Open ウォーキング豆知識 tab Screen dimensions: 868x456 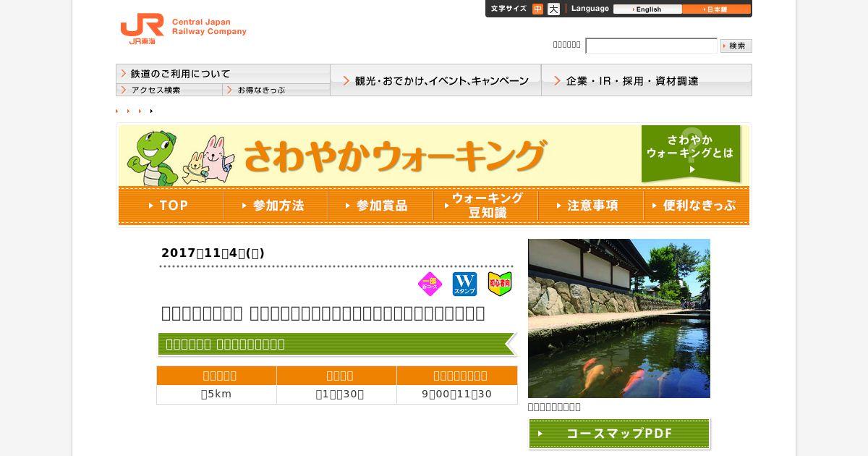pos(485,206)
